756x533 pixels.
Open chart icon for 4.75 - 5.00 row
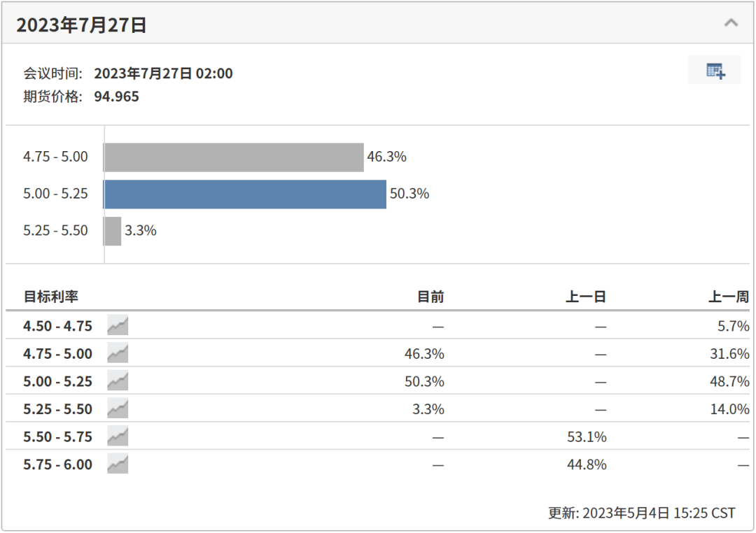pos(118,353)
